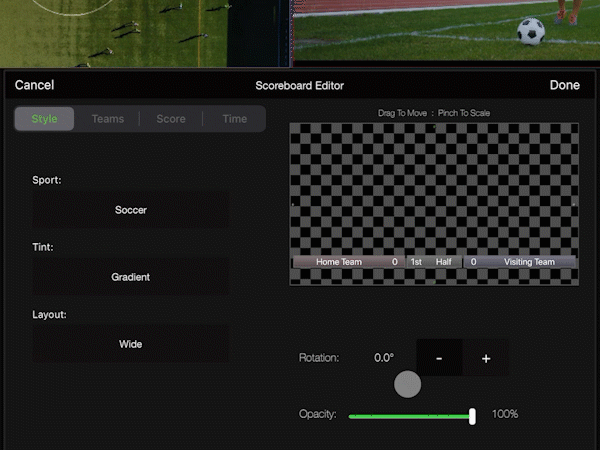This screenshot has width=600, height=450.
Task: Select Visiting Team label in the preview
Action: (x=529, y=262)
